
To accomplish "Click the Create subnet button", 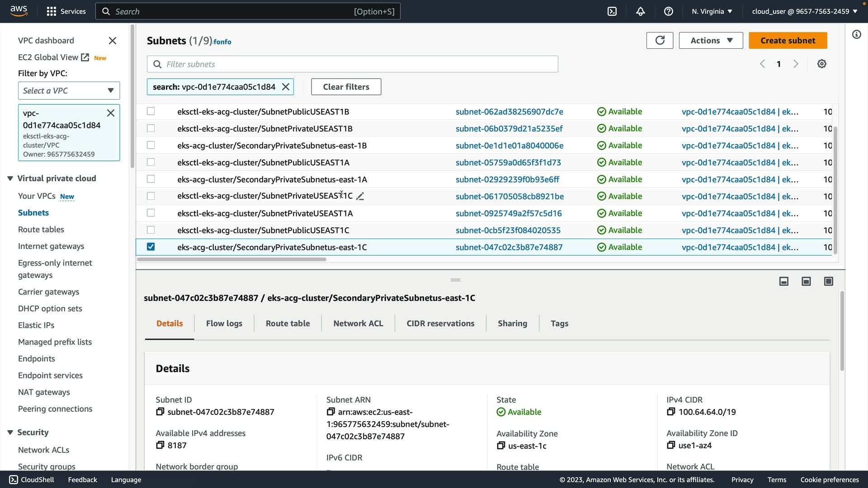I will 788,40.
